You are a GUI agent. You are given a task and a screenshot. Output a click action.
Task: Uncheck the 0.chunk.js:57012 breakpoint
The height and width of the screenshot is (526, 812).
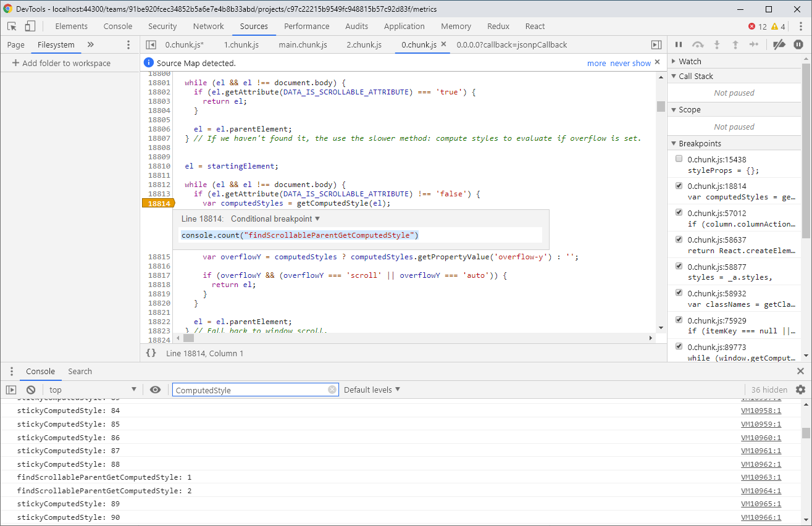679,212
